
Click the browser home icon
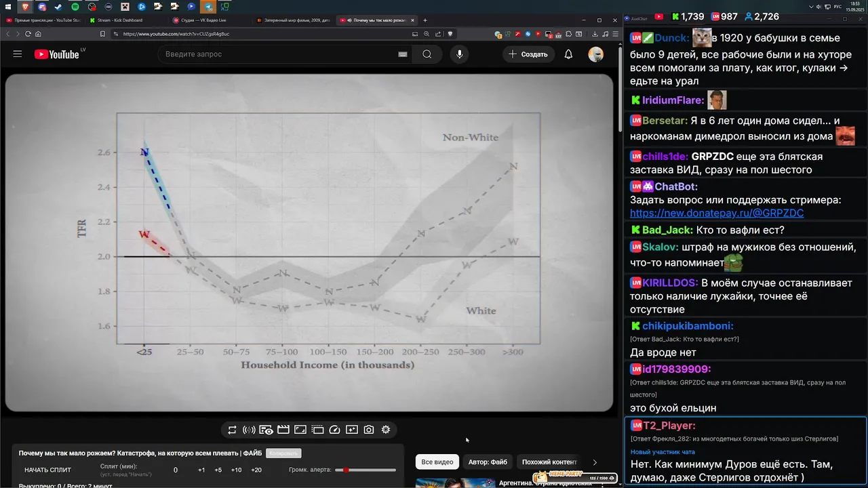[x=38, y=34]
